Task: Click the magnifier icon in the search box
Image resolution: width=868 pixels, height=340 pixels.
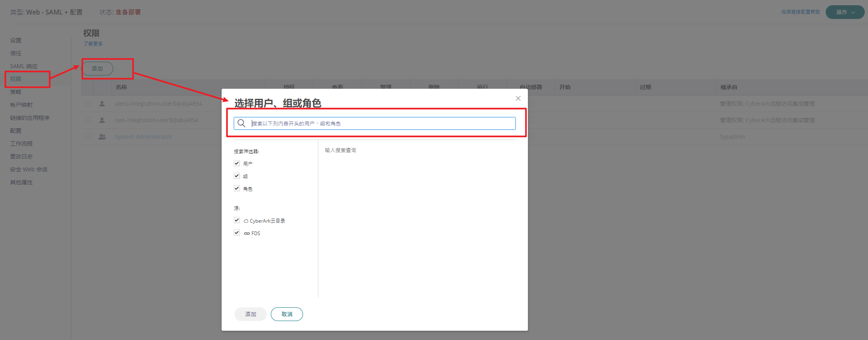Action: 241,123
